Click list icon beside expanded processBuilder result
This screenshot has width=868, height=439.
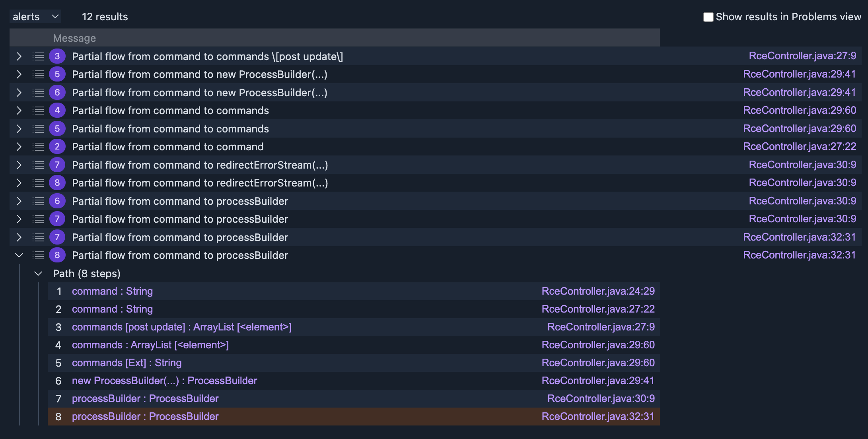pos(38,255)
